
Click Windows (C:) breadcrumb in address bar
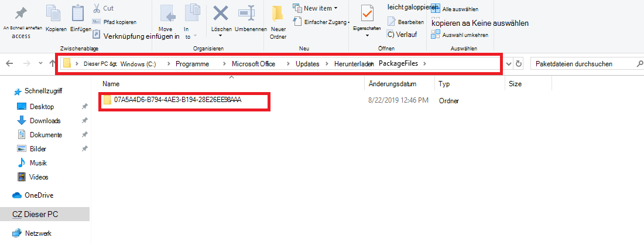tap(138, 64)
